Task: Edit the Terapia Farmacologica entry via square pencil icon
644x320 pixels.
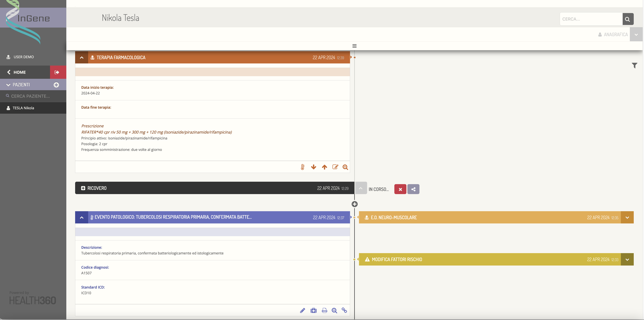Action: [x=335, y=167]
